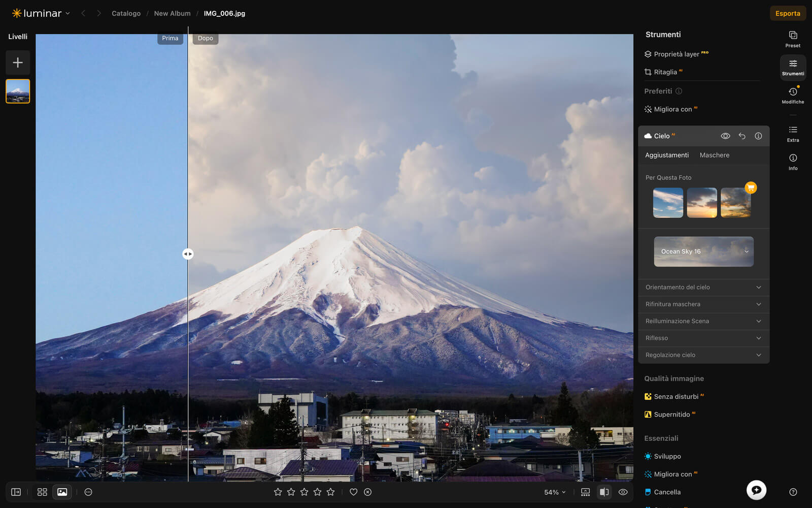Navigate to Catalogo breadcrumb

tap(126, 14)
